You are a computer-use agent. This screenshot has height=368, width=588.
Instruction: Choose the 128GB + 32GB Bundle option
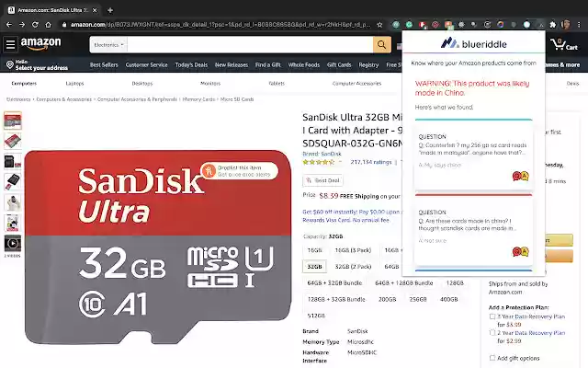point(336,300)
